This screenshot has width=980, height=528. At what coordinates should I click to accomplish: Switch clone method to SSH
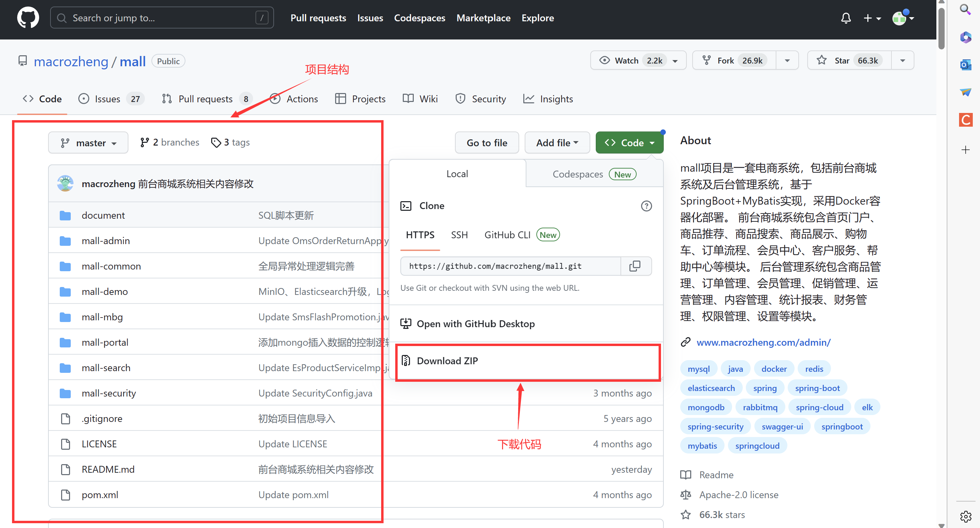tap(459, 235)
